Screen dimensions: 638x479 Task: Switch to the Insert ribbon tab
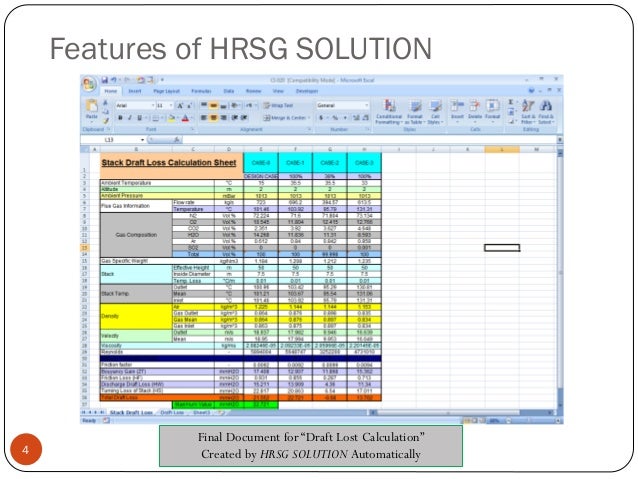coord(135,91)
